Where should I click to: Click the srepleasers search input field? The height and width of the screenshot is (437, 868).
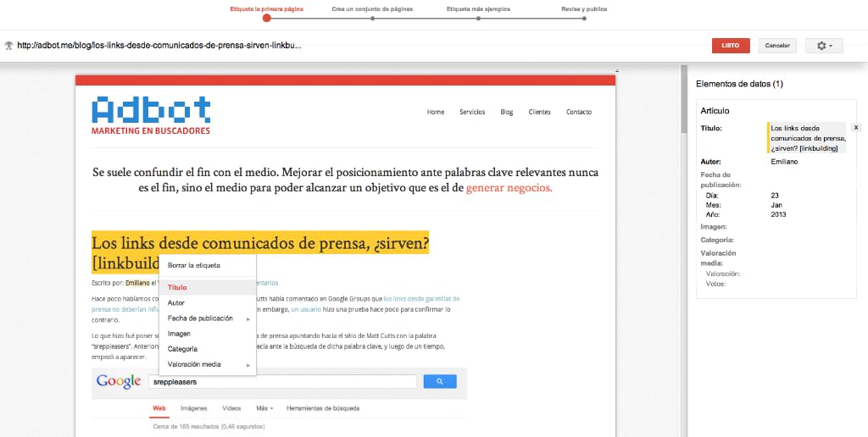(x=281, y=382)
